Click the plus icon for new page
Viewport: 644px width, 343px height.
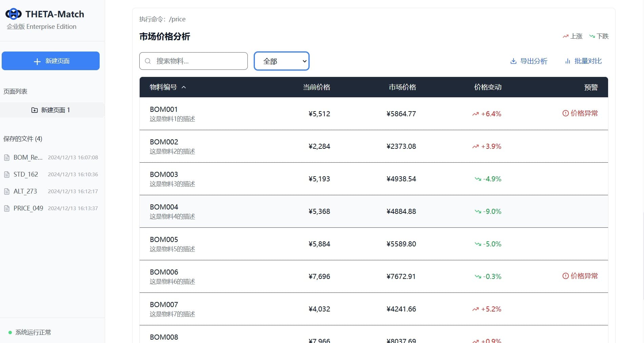[37, 61]
